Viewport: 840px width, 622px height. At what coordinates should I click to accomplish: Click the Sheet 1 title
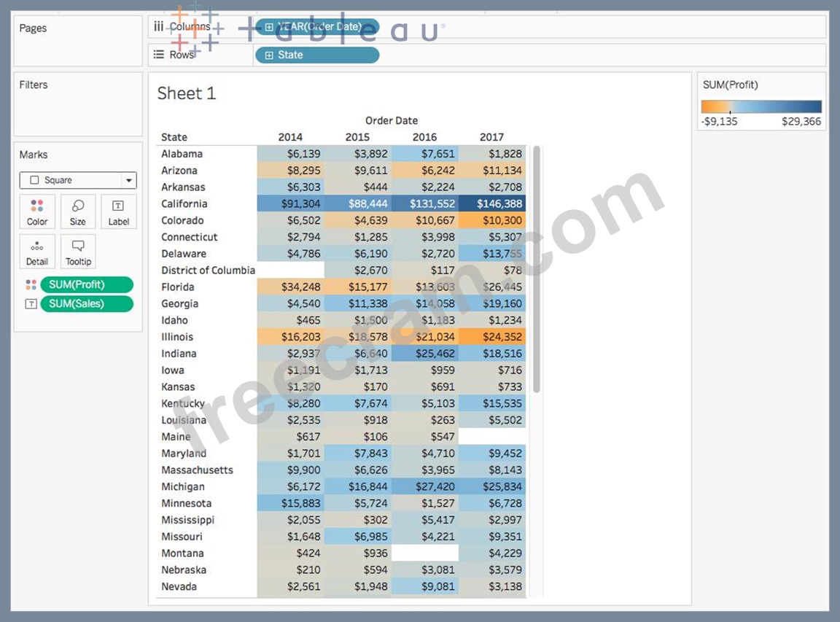pos(187,93)
